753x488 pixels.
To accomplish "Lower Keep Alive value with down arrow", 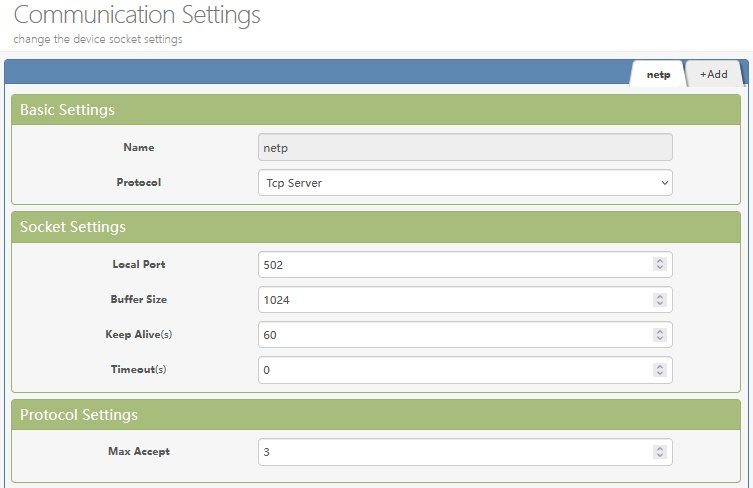I will pyautogui.click(x=659, y=339).
